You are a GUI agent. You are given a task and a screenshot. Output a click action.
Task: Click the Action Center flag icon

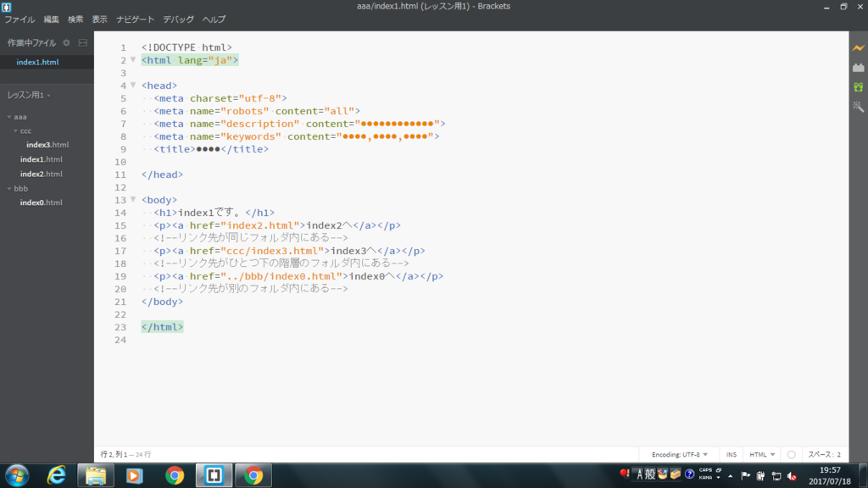tap(746, 476)
